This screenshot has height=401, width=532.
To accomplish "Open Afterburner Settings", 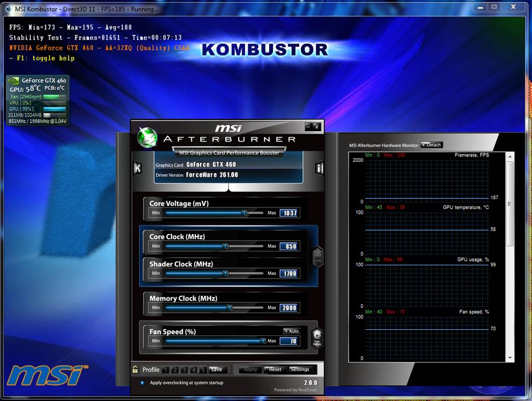I will pos(300,369).
